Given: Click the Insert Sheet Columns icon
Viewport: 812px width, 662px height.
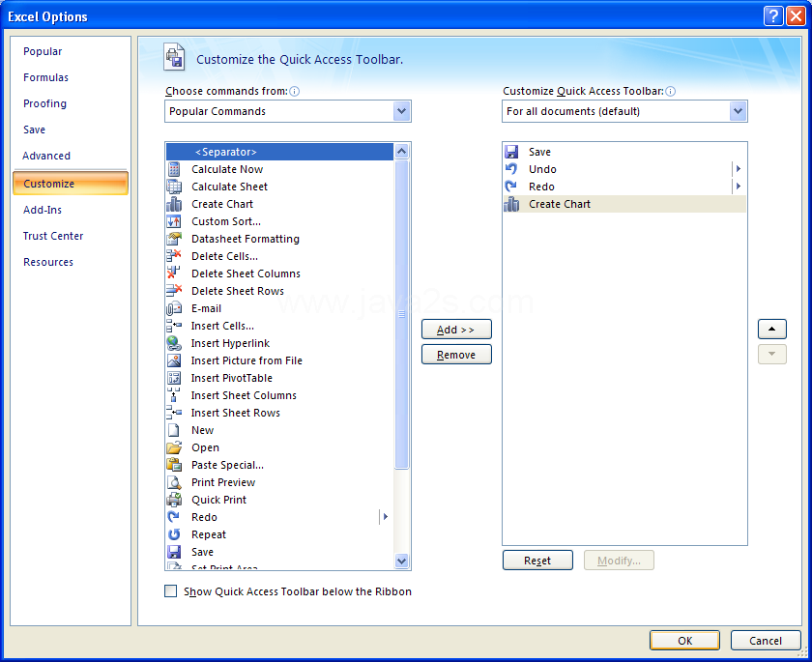Looking at the screenshot, I should (174, 395).
